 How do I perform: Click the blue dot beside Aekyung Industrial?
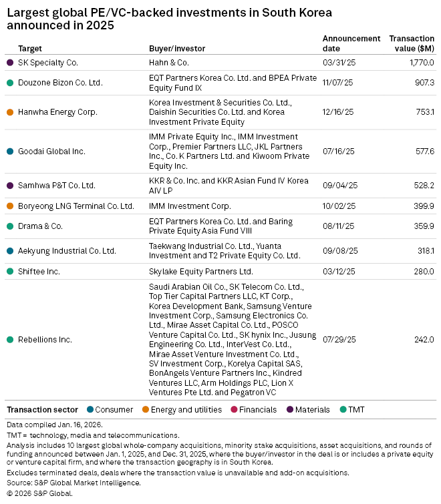pos(9,251)
